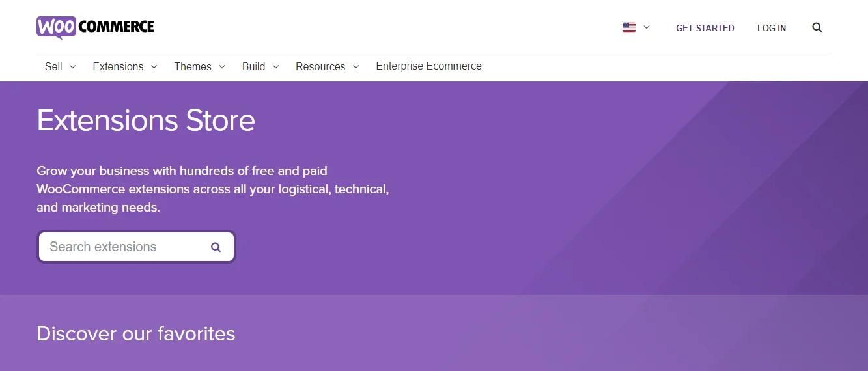This screenshot has height=371, width=868.
Task: Click the Extensions Store heading
Action: coord(146,120)
